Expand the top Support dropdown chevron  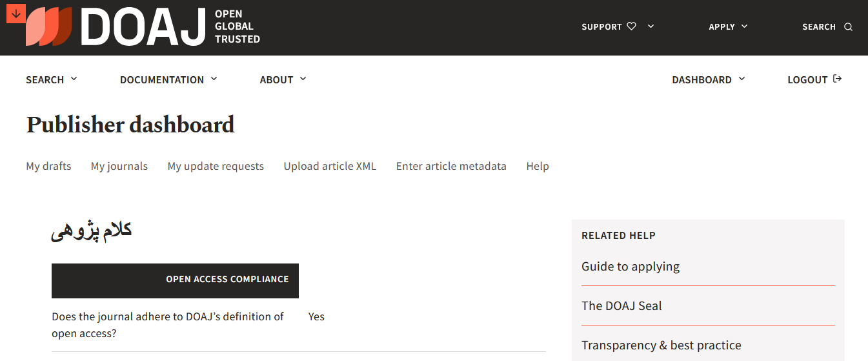651,26
